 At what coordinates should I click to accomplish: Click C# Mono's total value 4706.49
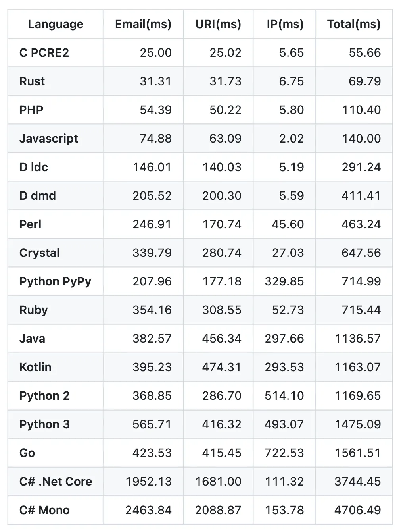357,510
